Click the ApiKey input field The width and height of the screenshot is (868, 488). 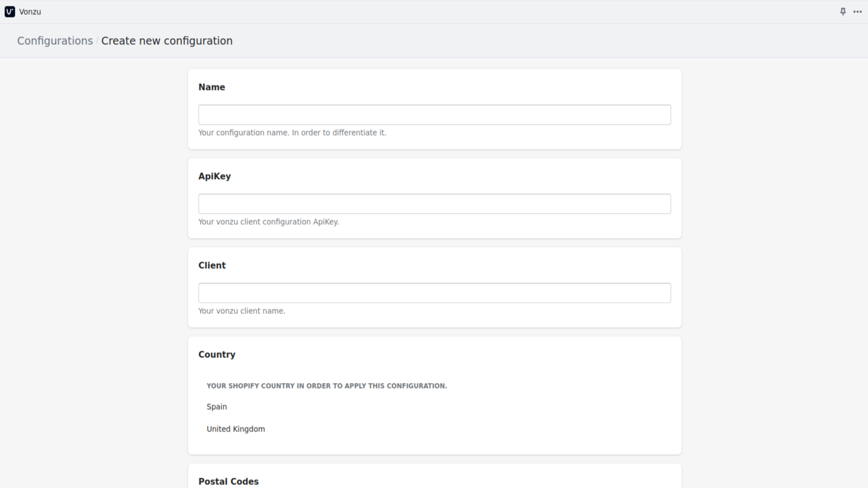(434, 203)
